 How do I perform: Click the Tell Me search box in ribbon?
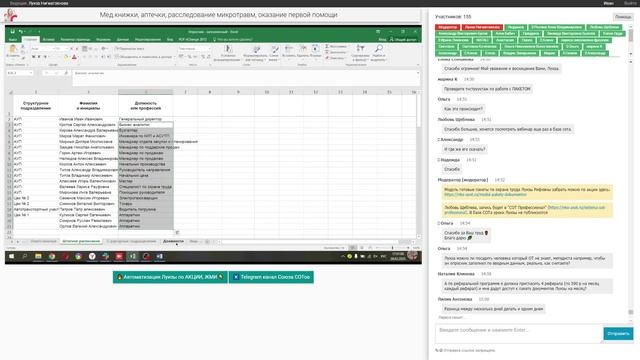[233, 40]
